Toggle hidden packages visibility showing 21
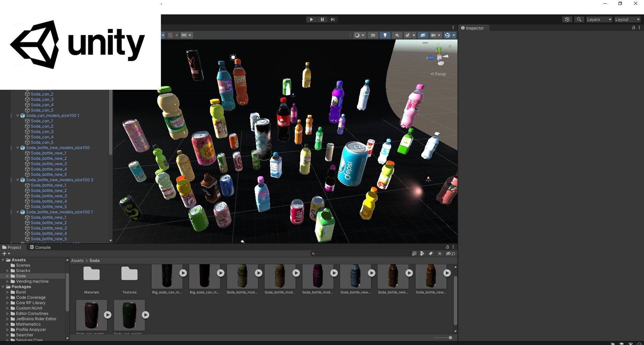Image resolution: width=644 pixels, height=345 pixels. 450,254
